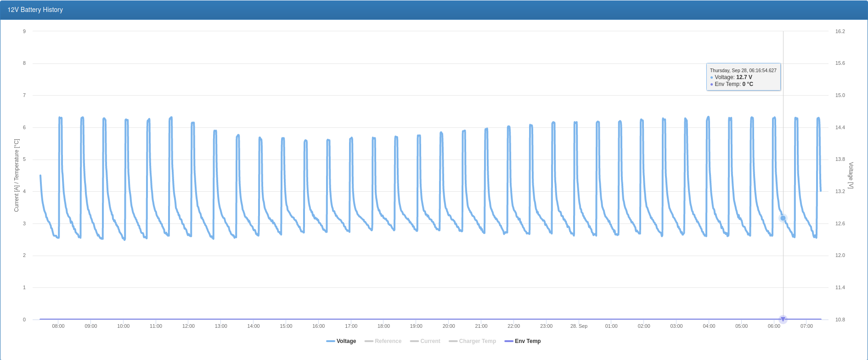Enable the Reference series in legend

click(x=388, y=341)
